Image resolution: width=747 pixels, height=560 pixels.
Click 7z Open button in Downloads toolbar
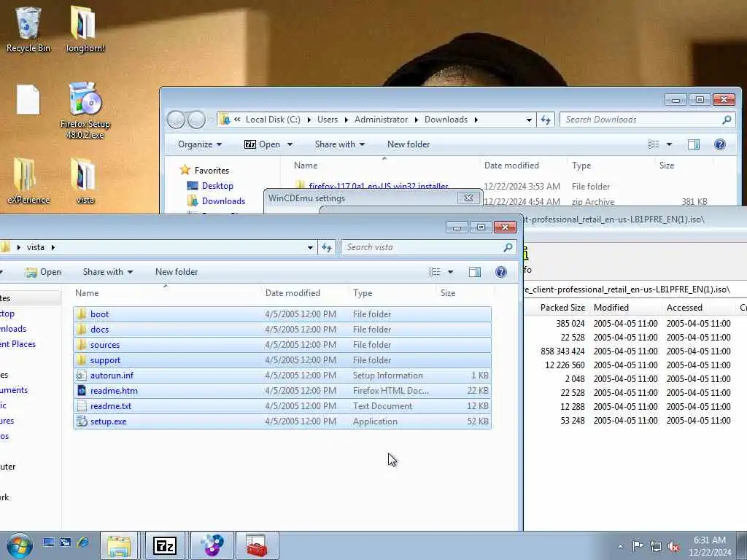(262, 144)
